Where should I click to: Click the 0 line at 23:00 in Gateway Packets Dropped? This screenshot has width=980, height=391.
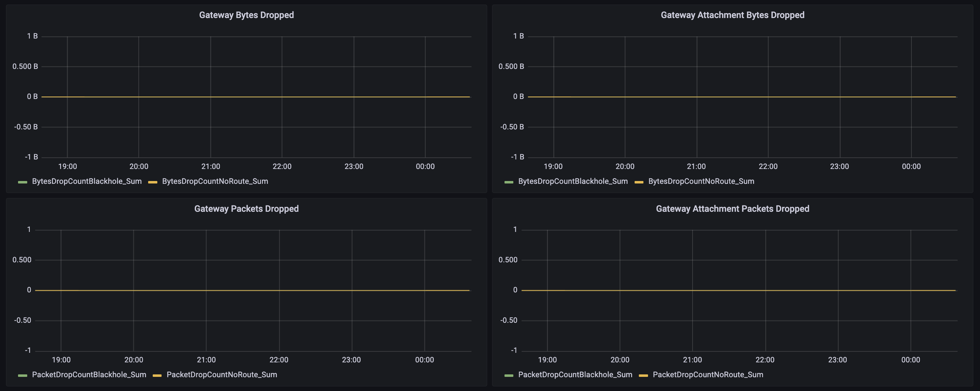[351, 290]
